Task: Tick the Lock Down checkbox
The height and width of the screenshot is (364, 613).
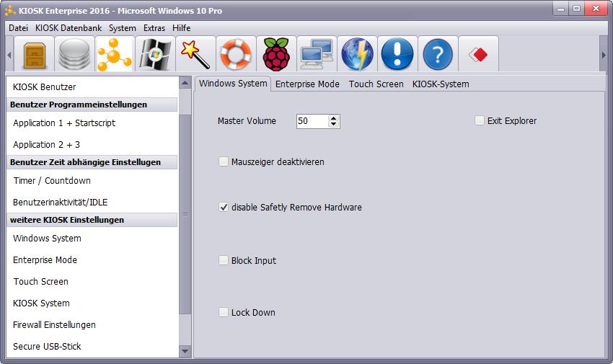Action: [224, 312]
